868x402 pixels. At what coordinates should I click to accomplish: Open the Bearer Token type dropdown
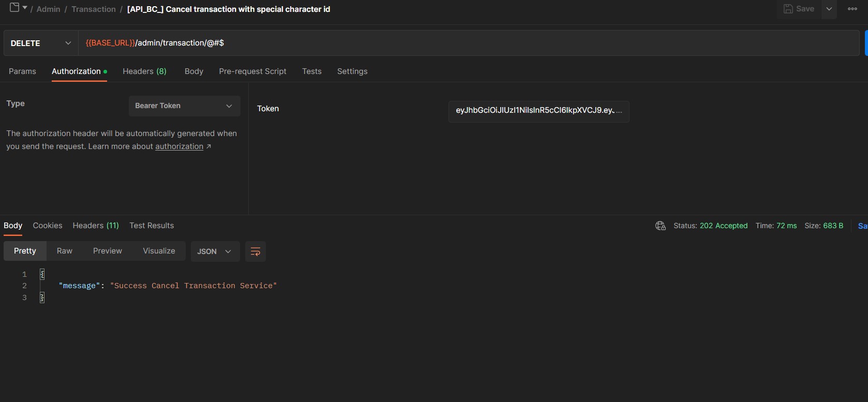(184, 106)
